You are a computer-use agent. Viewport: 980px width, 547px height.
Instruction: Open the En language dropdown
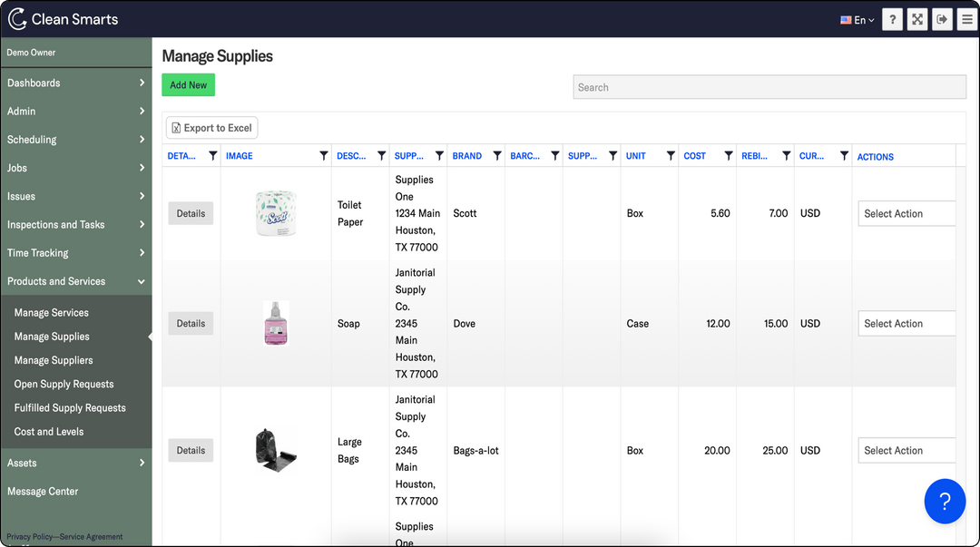coord(856,18)
